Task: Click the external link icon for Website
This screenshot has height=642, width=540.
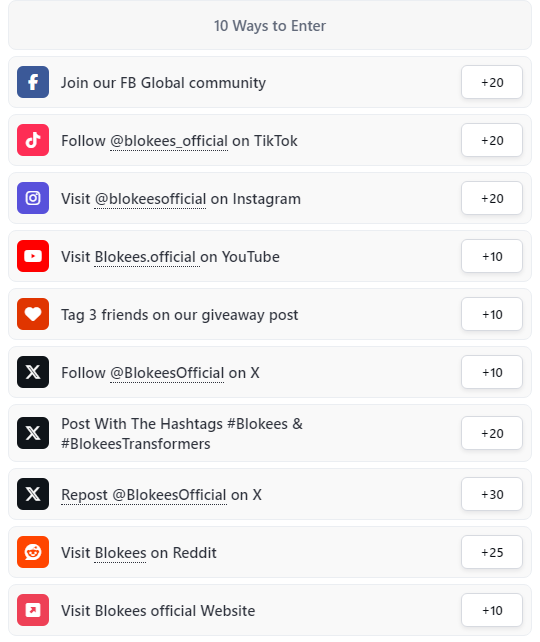Action: pyautogui.click(x=33, y=610)
